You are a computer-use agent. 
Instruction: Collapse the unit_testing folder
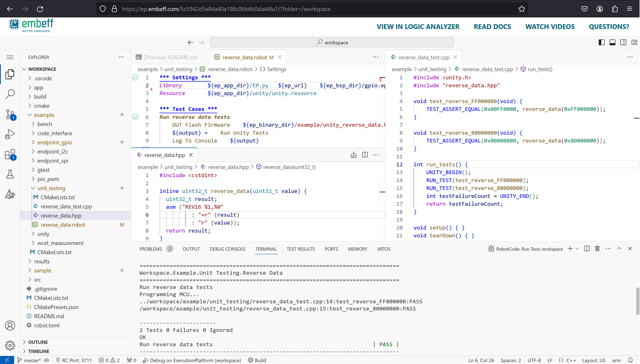(x=51, y=188)
